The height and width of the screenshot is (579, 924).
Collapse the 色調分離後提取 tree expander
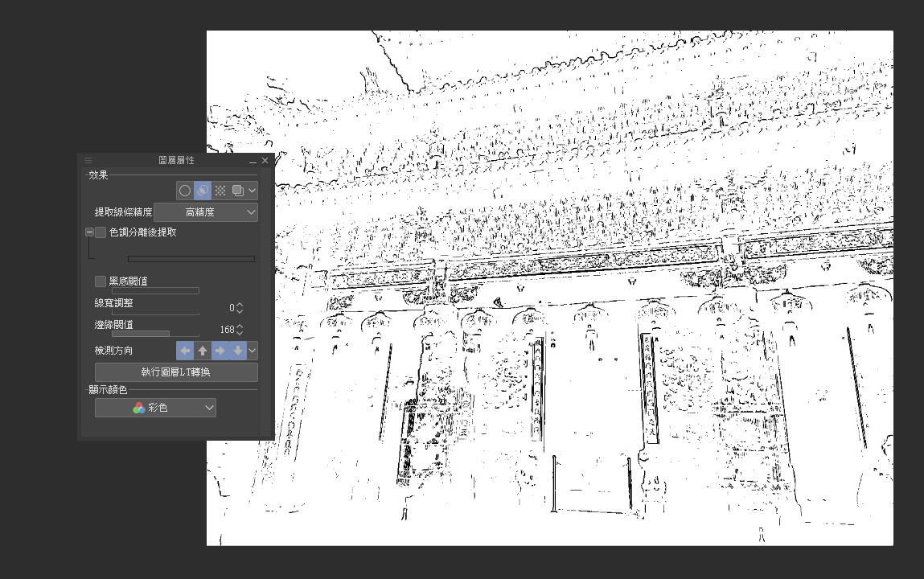[x=89, y=232]
